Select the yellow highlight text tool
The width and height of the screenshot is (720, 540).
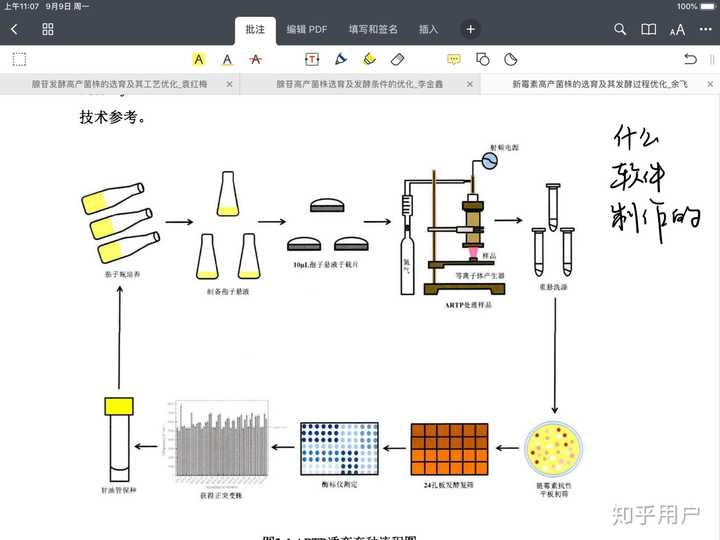click(x=199, y=59)
